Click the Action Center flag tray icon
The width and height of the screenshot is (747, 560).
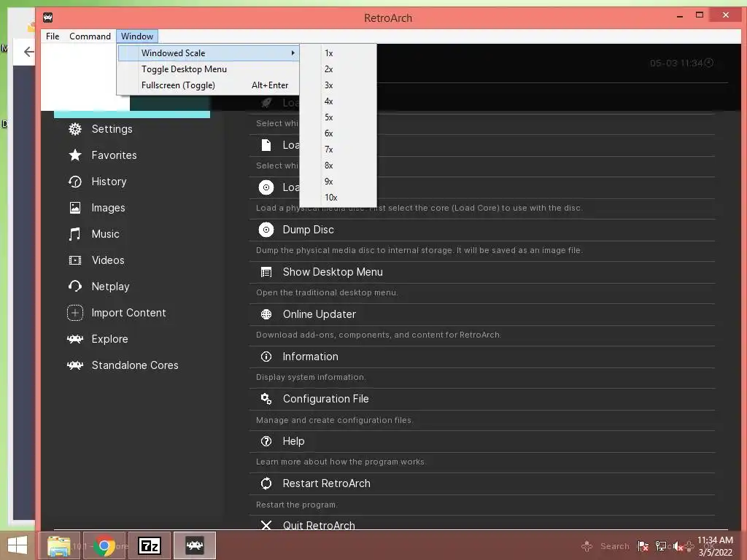[643, 546]
